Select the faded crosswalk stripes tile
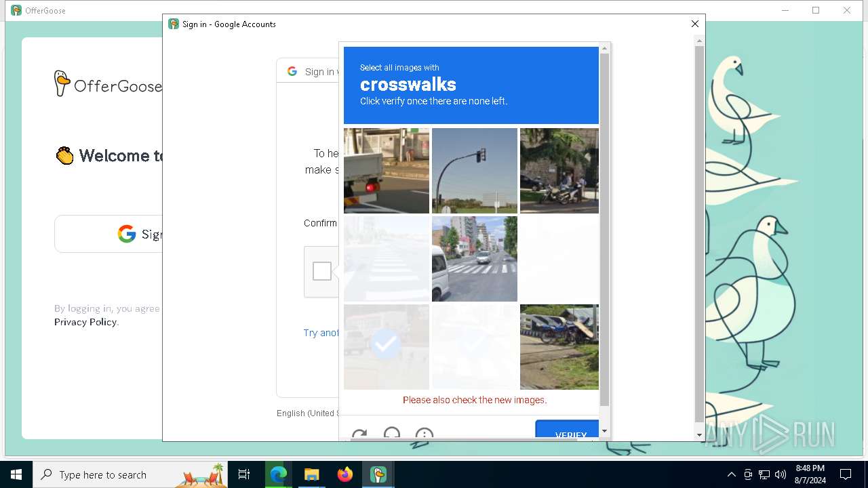Screen dimensions: 868x488 (x=387, y=259)
